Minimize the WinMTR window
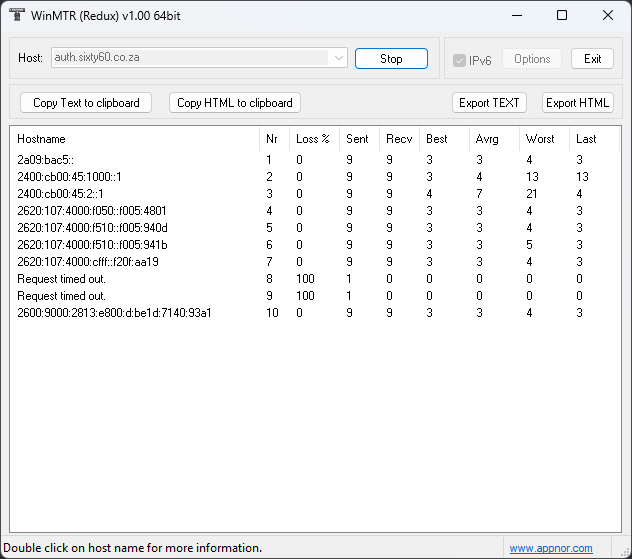The height and width of the screenshot is (559, 632). [x=517, y=15]
